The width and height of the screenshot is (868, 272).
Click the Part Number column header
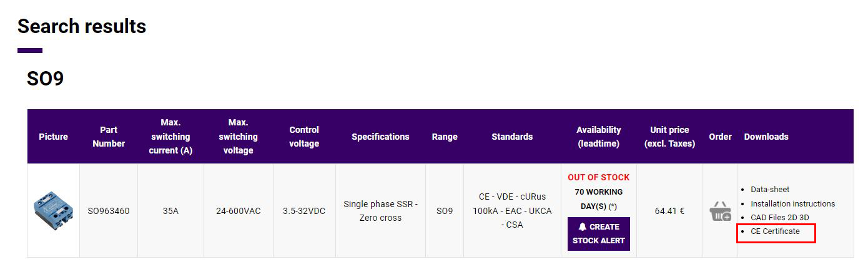pos(109,137)
